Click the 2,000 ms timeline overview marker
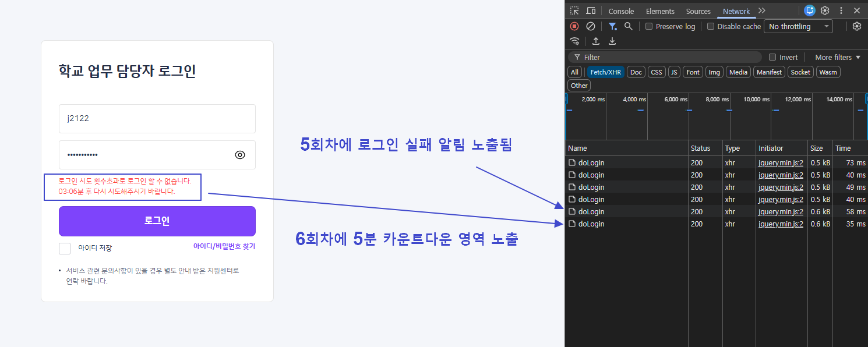The image size is (868, 347). tap(593, 100)
